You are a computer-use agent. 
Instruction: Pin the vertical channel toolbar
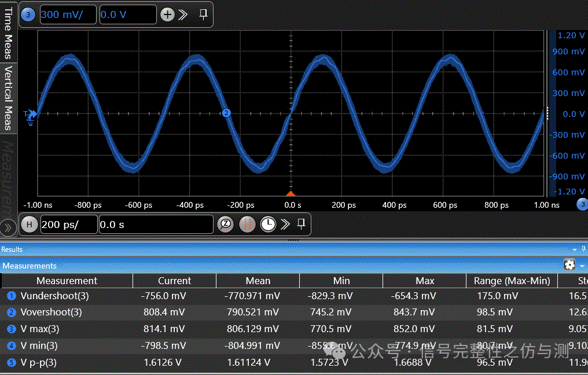pos(203,14)
